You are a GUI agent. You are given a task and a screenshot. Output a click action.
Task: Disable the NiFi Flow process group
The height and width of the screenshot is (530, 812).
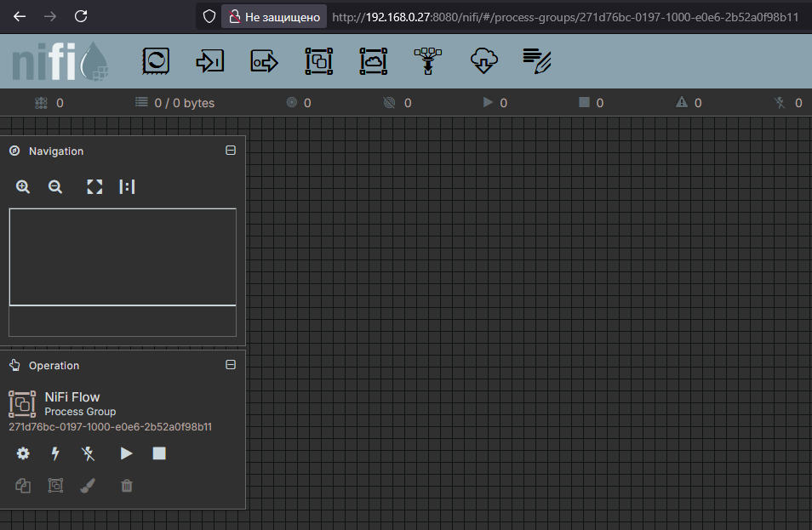click(x=88, y=453)
